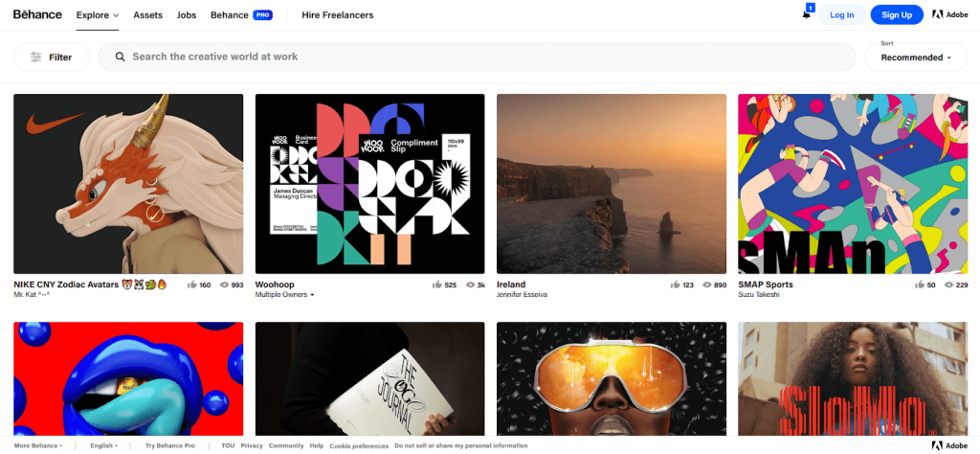Image resolution: width=980 pixels, height=454 pixels.
Task: Open the orange goggles portrait thumbnail
Action: tap(612, 379)
